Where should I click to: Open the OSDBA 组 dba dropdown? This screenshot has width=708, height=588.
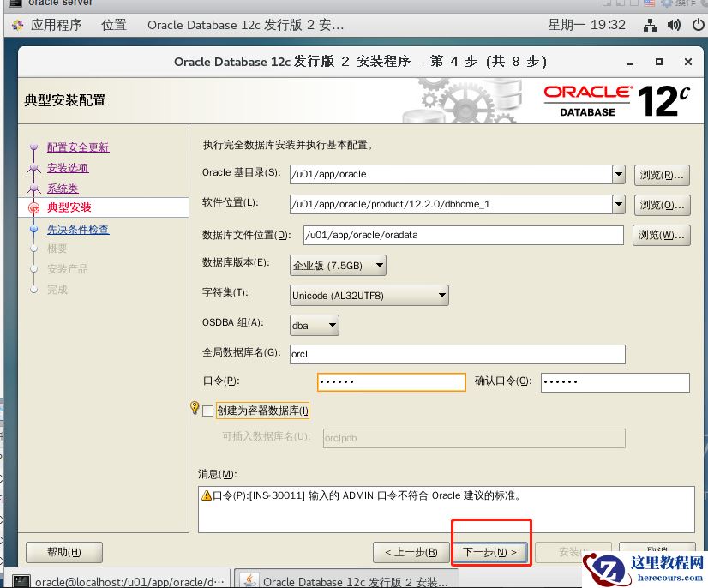315,326
